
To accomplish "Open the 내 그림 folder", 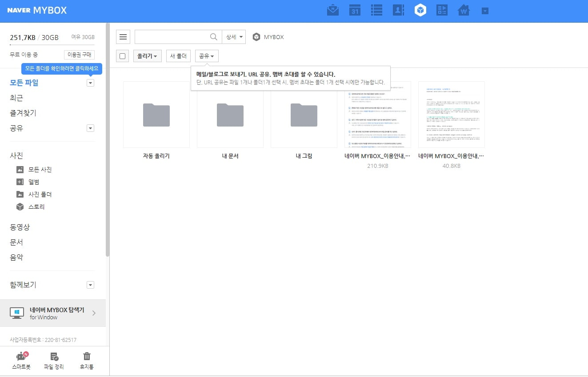I will [304, 115].
